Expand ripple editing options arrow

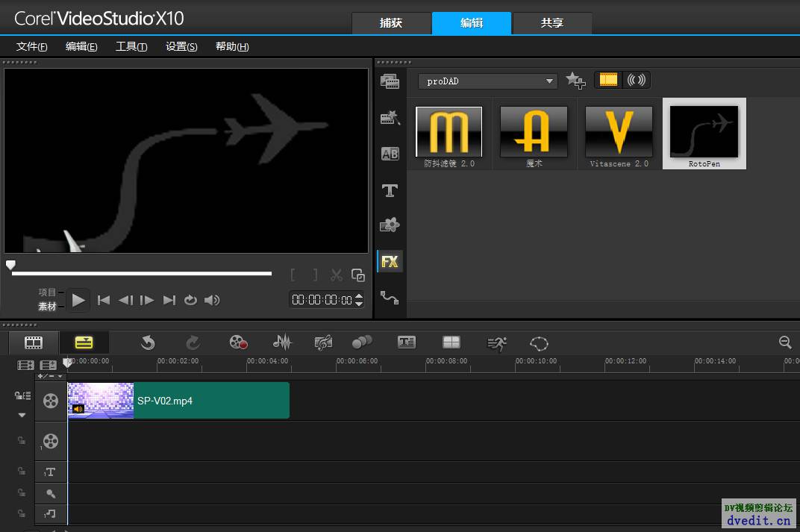coord(22,415)
